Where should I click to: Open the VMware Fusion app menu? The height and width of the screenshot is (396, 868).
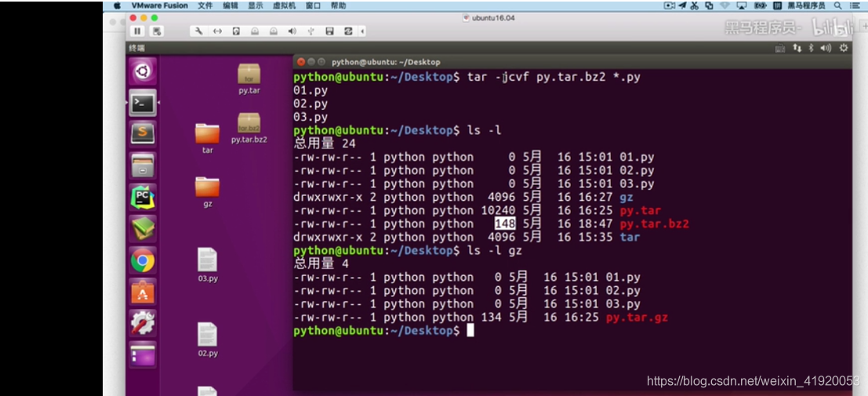[159, 5]
